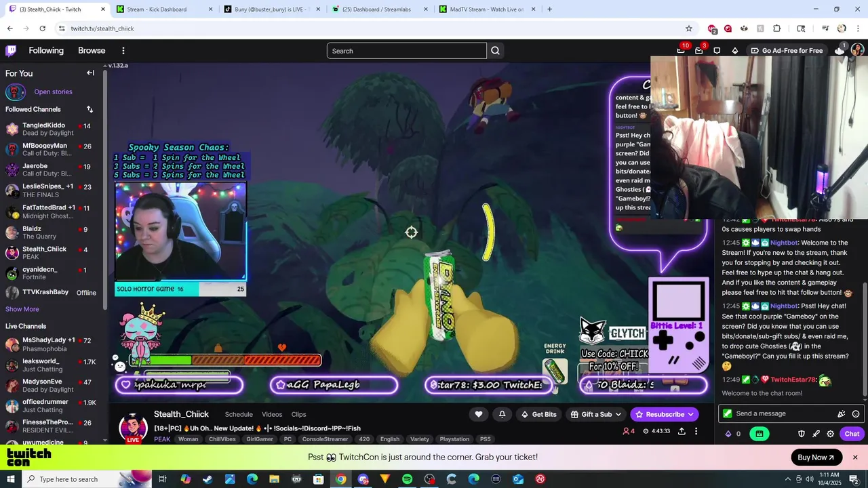Collapse the For You sidebar

(90, 73)
